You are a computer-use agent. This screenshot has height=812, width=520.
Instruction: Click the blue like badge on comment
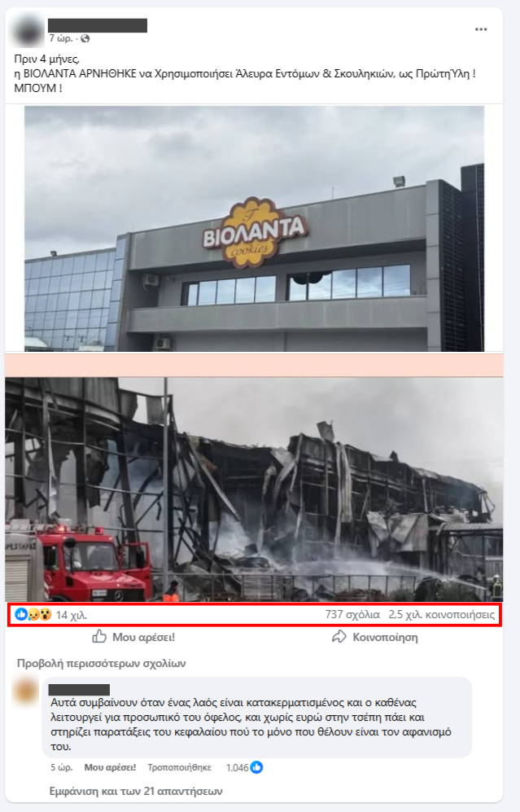(256, 767)
